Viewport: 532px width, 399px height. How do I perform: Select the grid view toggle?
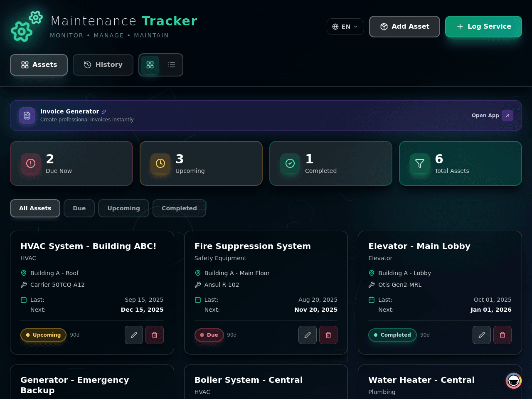click(150, 65)
